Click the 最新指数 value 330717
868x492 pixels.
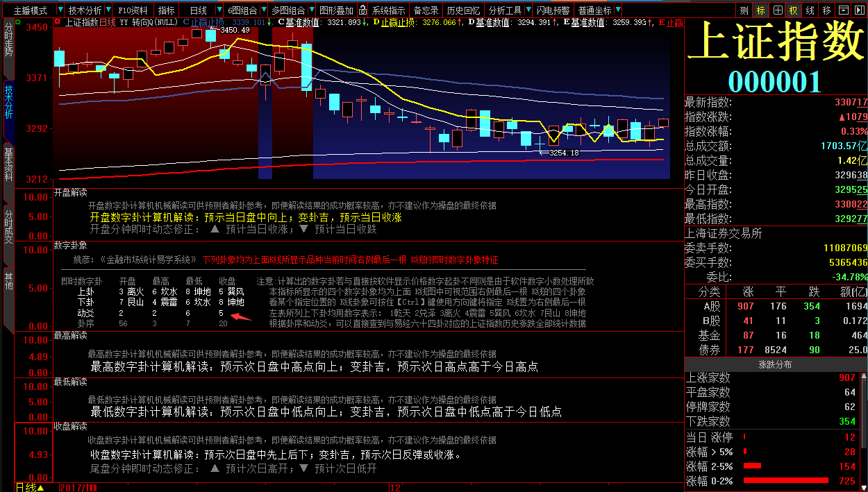pos(851,102)
